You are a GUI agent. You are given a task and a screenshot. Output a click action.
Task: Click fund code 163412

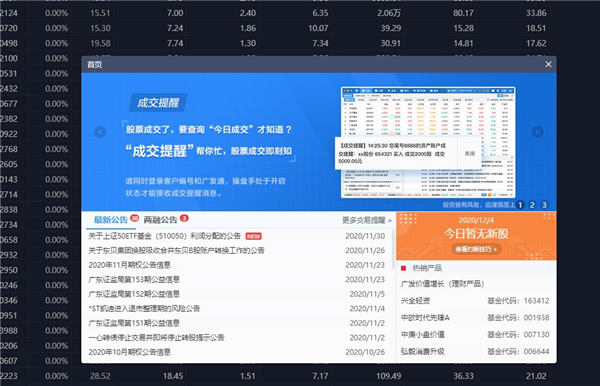pyautogui.click(x=536, y=301)
